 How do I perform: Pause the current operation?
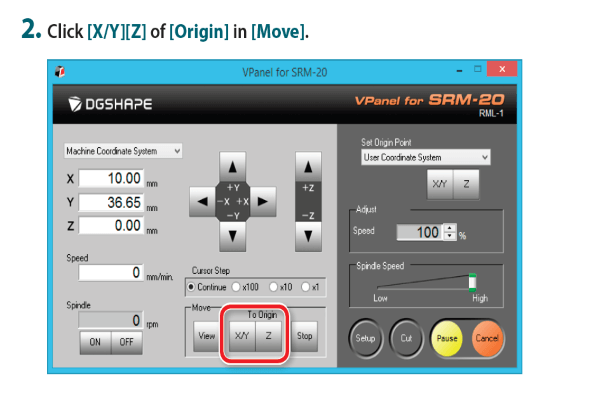tap(447, 338)
